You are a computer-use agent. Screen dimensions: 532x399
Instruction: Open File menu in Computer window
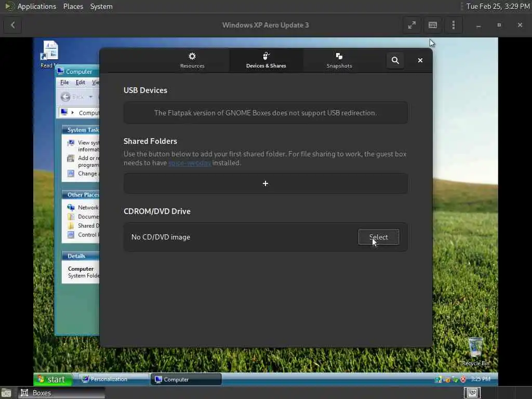(x=64, y=83)
